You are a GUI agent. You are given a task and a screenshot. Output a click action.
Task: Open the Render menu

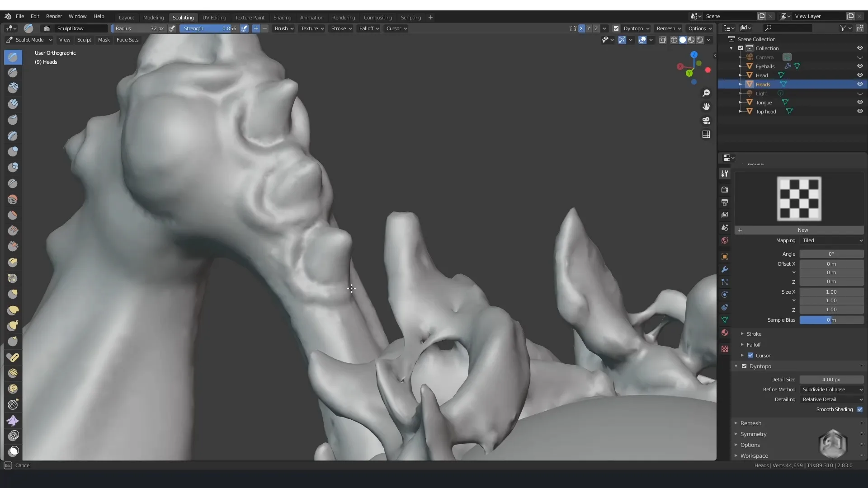click(x=54, y=16)
